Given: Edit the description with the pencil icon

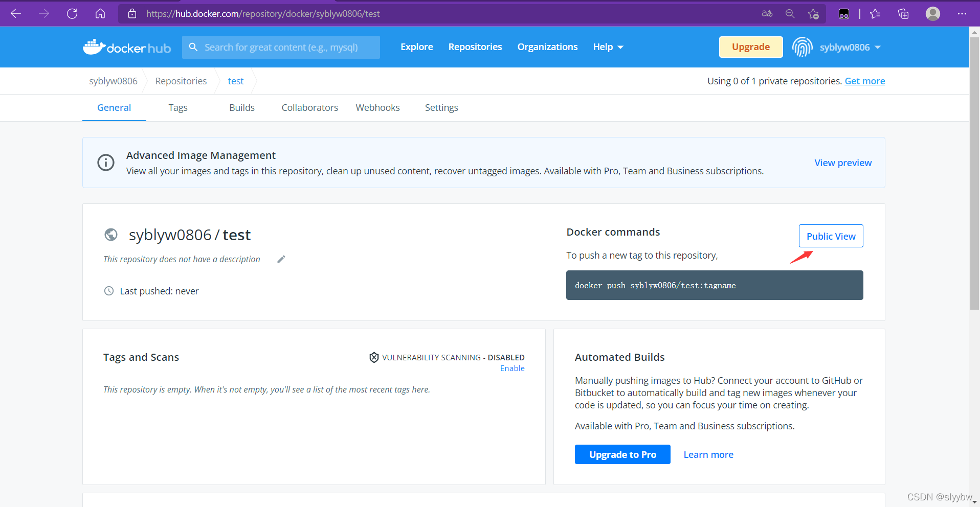Looking at the screenshot, I should (x=281, y=259).
